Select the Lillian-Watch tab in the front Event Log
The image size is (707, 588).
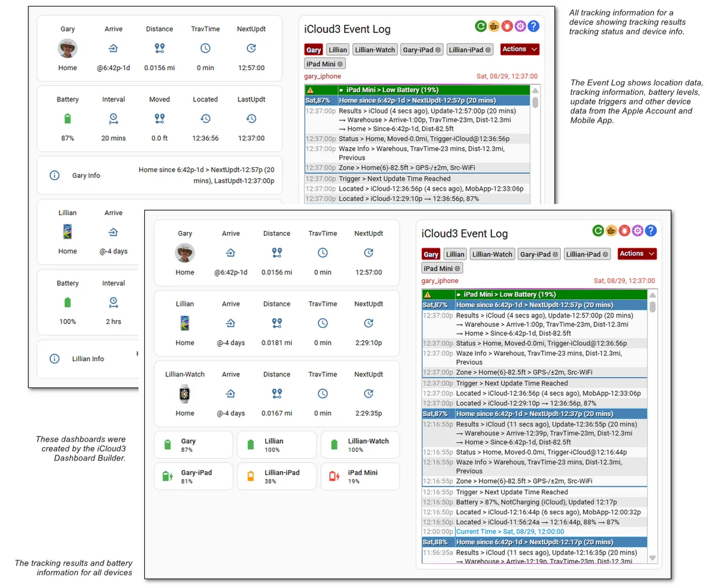pyautogui.click(x=492, y=254)
